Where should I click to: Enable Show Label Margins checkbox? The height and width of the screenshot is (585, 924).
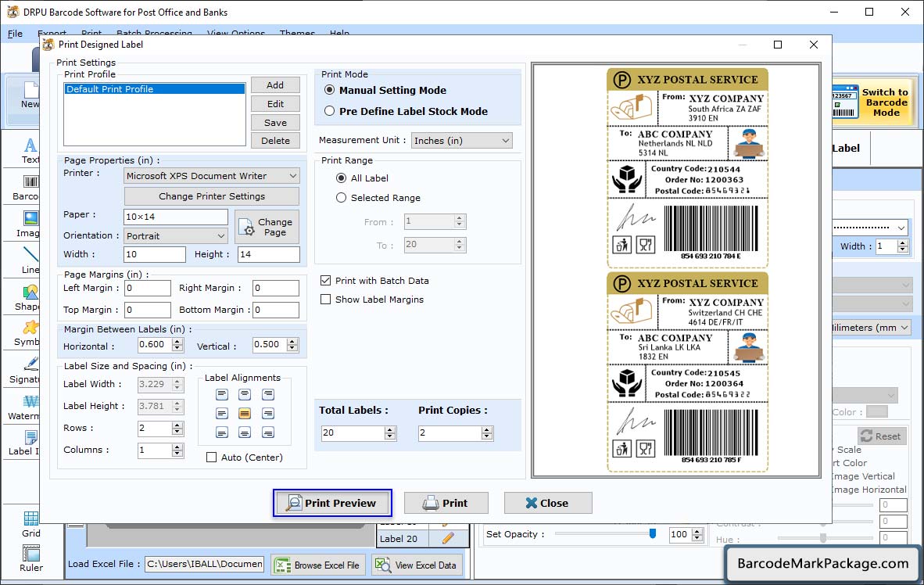click(325, 300)
